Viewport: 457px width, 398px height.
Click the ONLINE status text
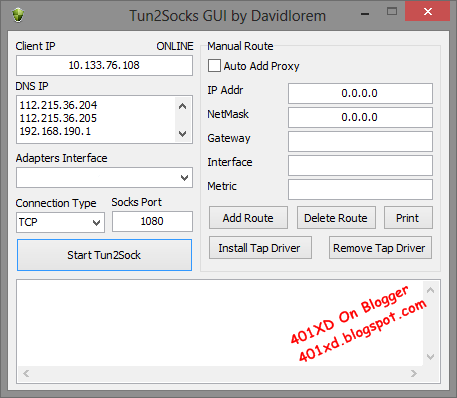pos(175,46)
